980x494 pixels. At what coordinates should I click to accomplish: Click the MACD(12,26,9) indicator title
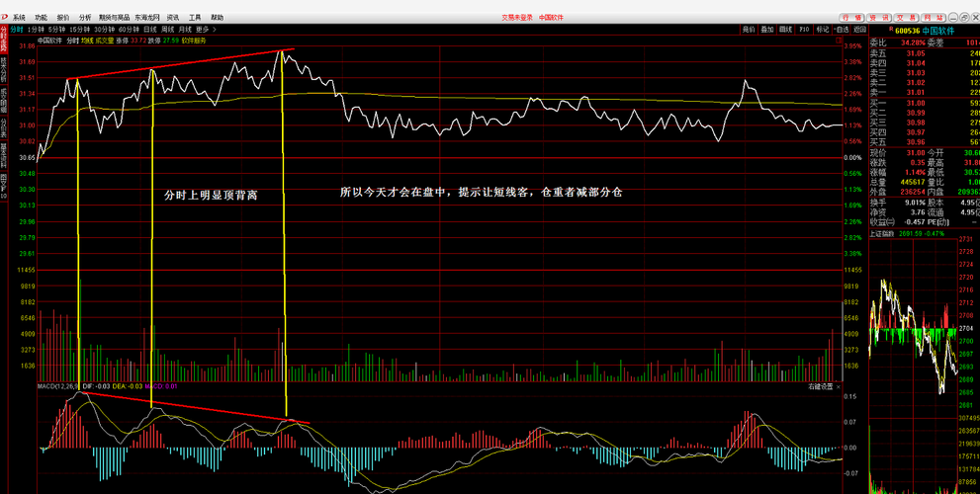[x=58, y=386]
